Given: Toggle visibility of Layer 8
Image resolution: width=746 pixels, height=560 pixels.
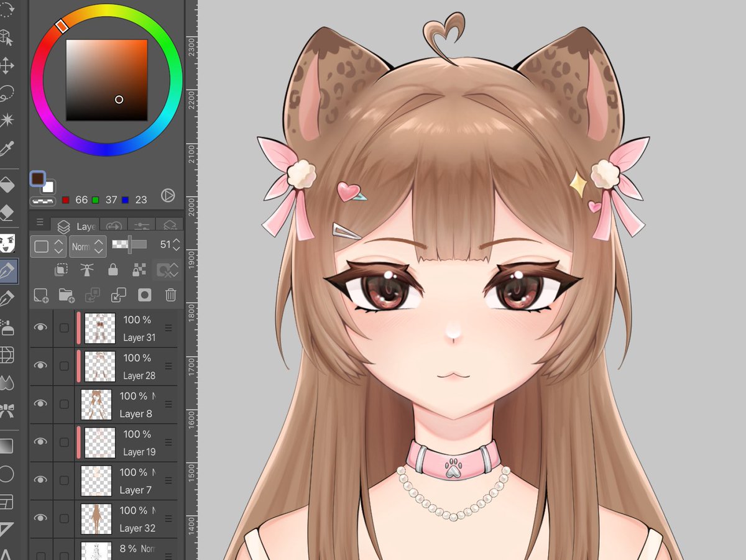Looking at the screenshot, I should tap(40, 404).
